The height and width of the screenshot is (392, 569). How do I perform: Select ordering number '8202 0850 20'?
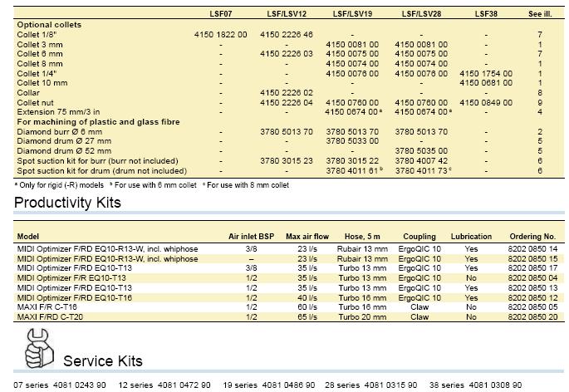coord(532,317)
